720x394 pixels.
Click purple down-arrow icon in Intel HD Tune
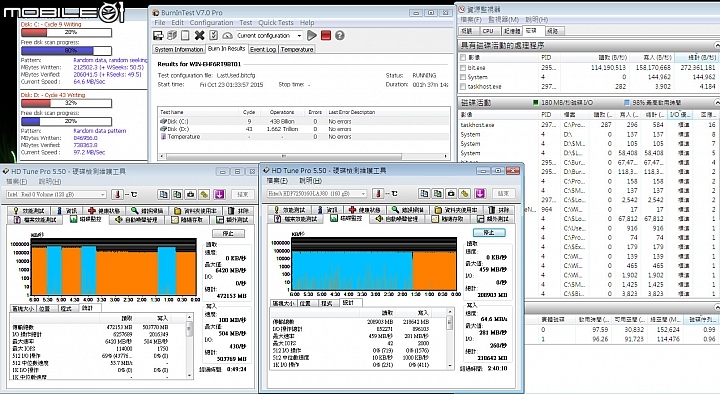[x=219, y=194]
